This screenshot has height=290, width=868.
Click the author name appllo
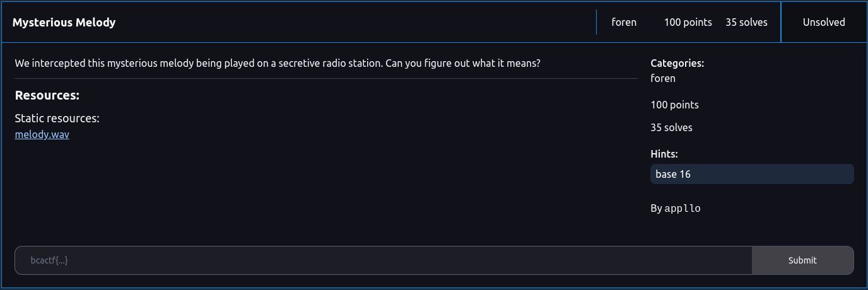tap(683, 209)
